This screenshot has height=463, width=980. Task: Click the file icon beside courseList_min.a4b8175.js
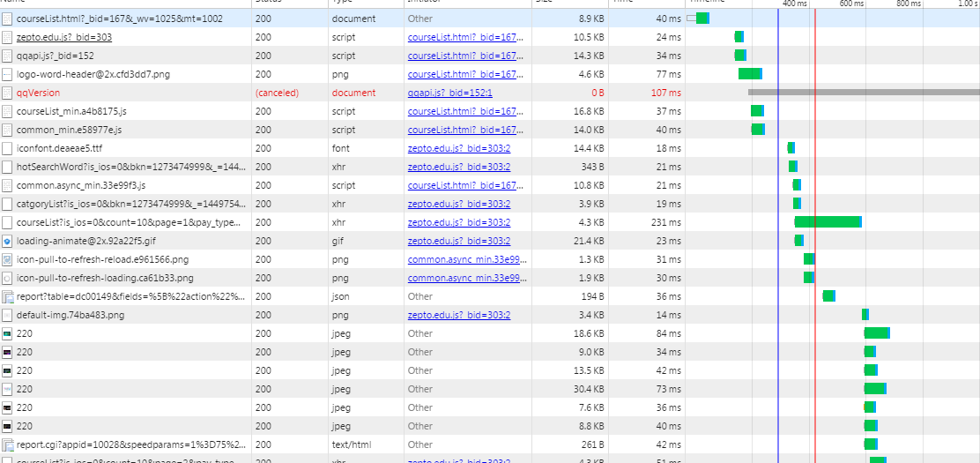pyautogui.click(x=7, y=111)
